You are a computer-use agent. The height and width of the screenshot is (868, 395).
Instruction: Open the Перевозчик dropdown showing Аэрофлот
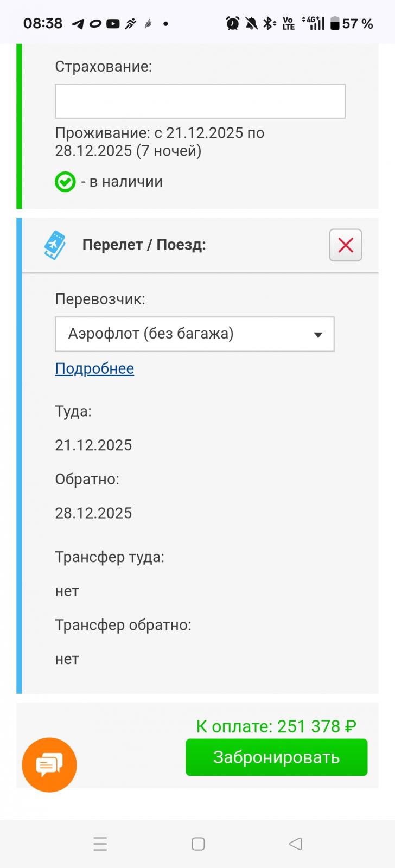(x=195, y=334)
